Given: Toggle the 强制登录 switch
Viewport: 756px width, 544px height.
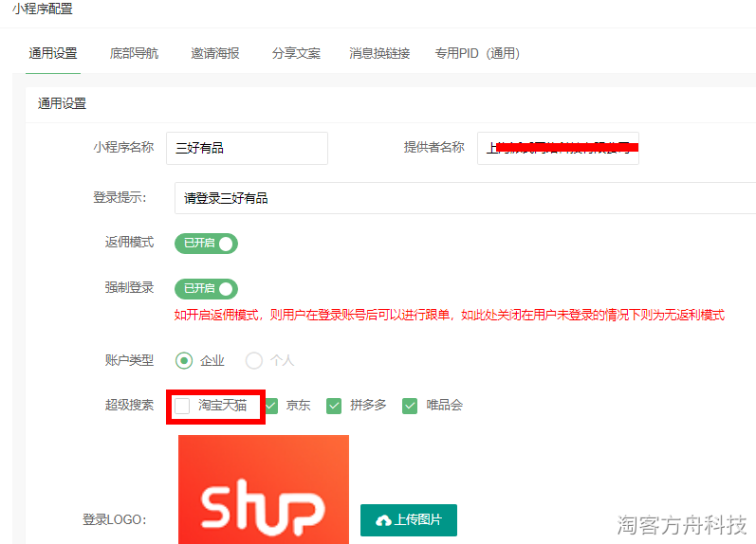Looking at the screenshot, I should coord(207,289).
